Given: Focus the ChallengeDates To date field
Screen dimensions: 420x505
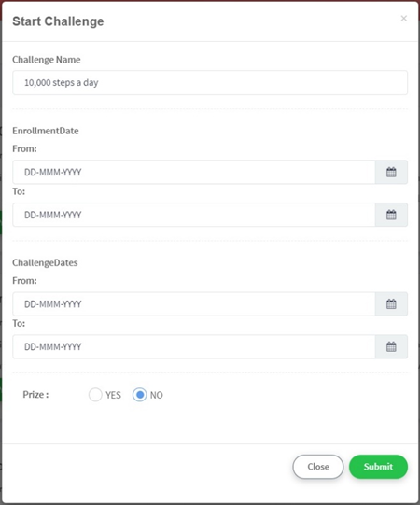Looking at the screenshot, I should [x=194, y=347].
